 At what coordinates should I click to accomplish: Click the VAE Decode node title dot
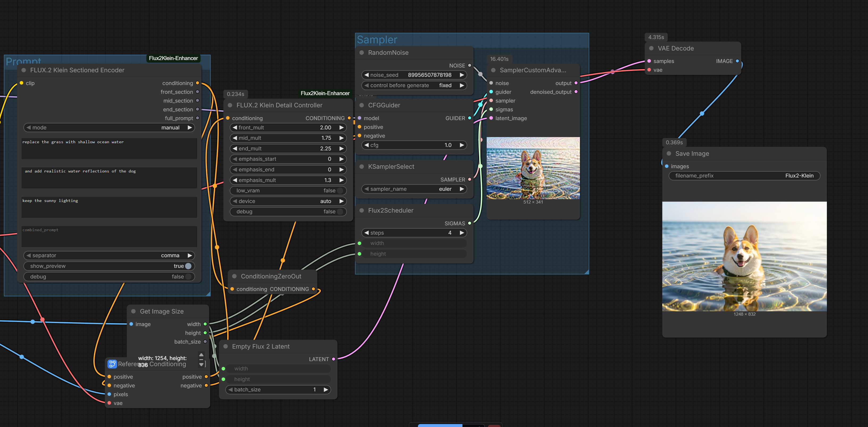(651, 48)
